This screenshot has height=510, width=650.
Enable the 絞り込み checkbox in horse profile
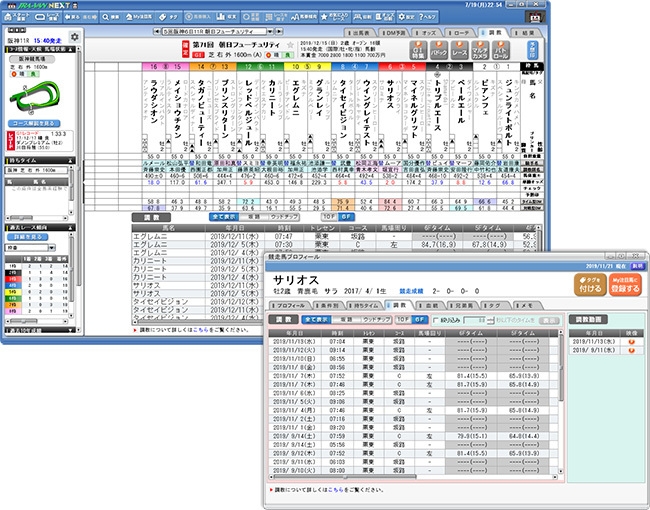point(450,320)
